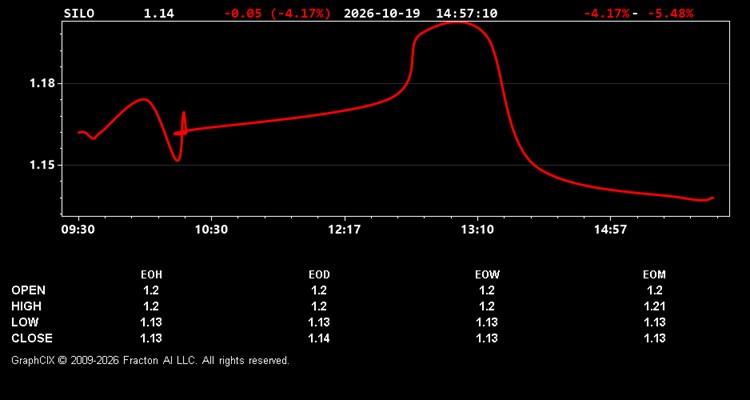Click the -5.48% value at top right

click(670, 13)
